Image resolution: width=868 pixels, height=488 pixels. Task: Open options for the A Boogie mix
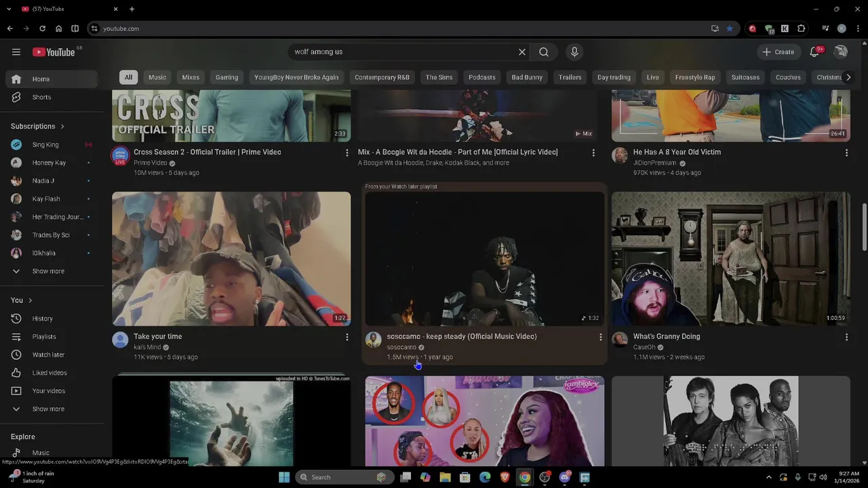pos(593,152)
